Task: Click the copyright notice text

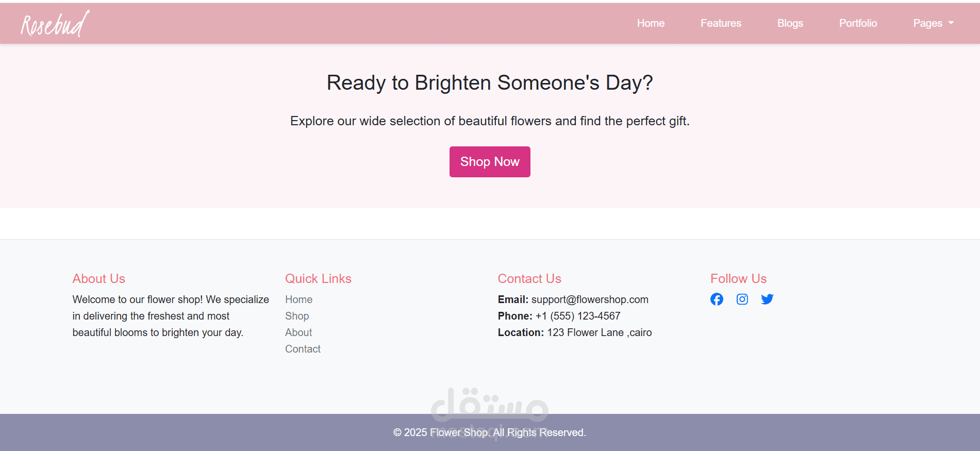Action: (490, 432)
